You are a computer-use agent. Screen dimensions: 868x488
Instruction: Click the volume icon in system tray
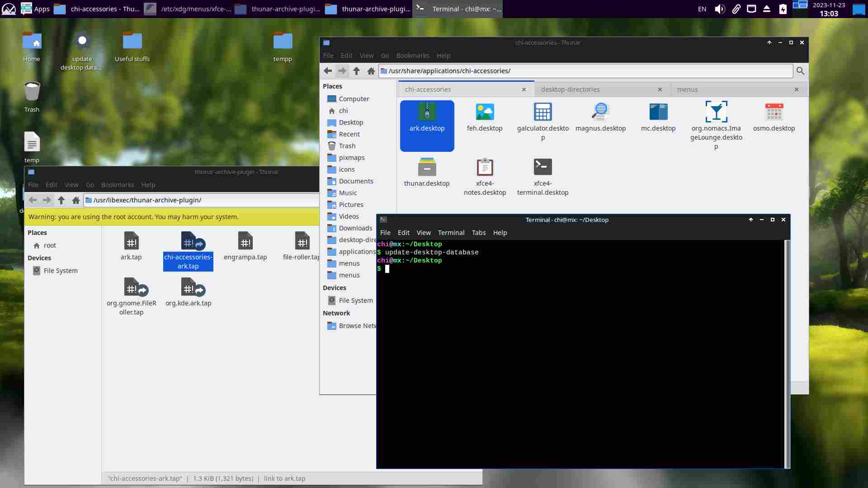click(719, 9)
